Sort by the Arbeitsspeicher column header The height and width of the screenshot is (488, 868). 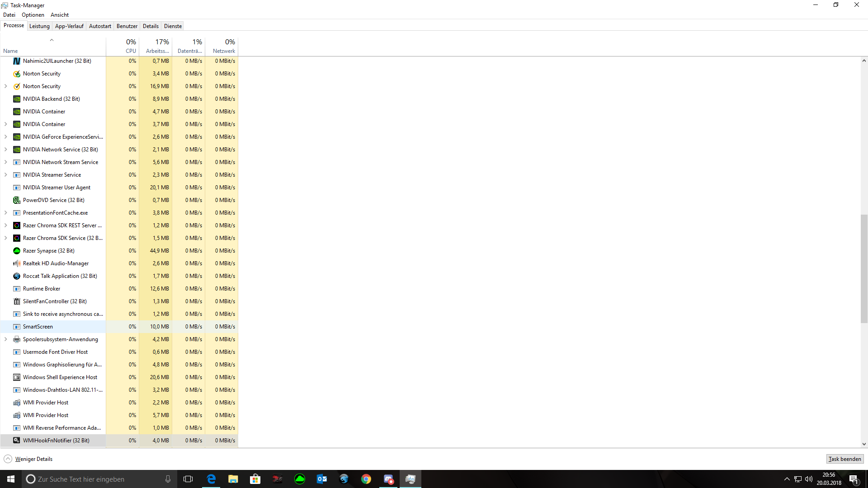point(156,46)
